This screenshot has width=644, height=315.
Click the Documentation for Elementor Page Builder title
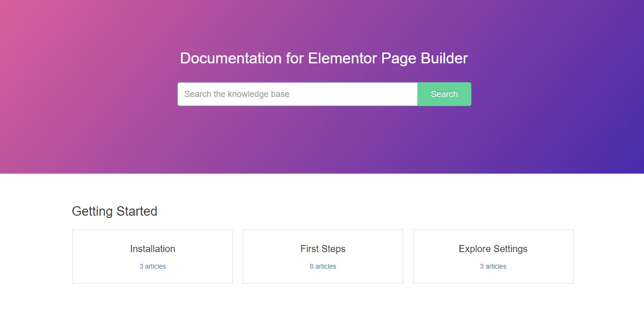pyautogui.click(x=323, y=58)
